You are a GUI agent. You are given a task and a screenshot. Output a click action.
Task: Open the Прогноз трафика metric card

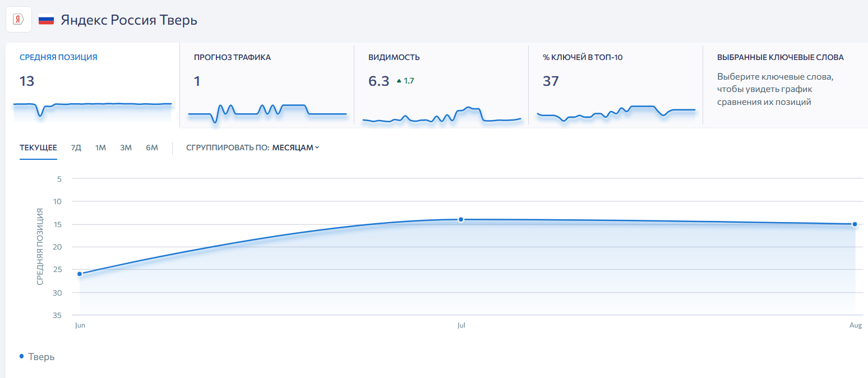[x=267, y=85]
